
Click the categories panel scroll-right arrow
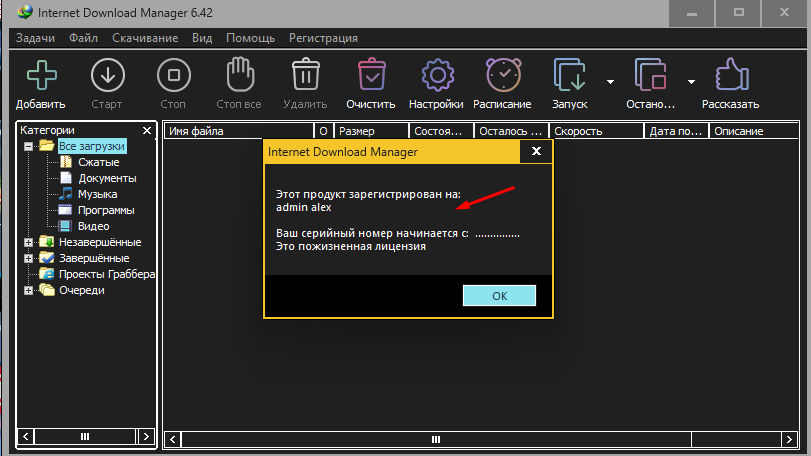146,436
